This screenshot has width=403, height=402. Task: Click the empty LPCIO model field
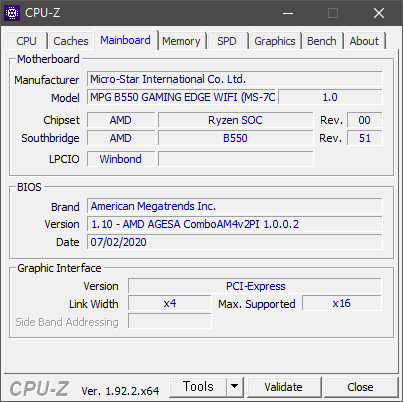(x=235, y=159)
